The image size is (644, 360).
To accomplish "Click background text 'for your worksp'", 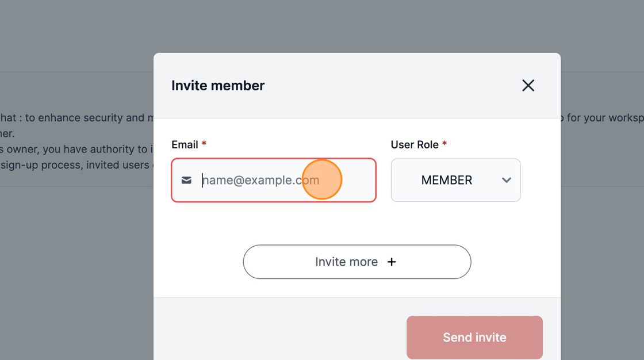I will point(605,118).
